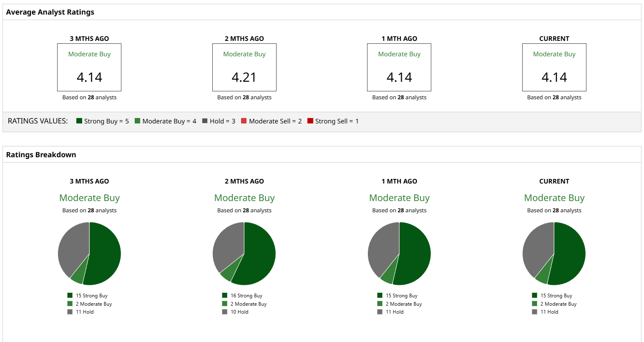Click the red Strong Sell = 1 swatch

[x=310, y=121]
